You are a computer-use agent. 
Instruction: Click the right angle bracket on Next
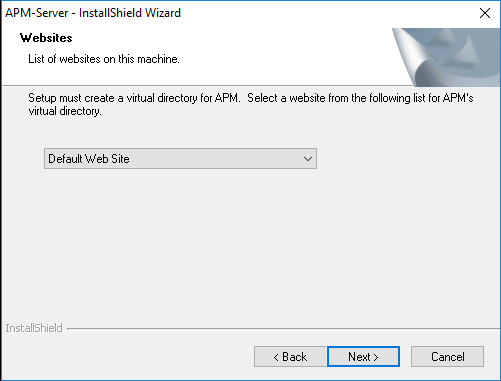point(376,357)
